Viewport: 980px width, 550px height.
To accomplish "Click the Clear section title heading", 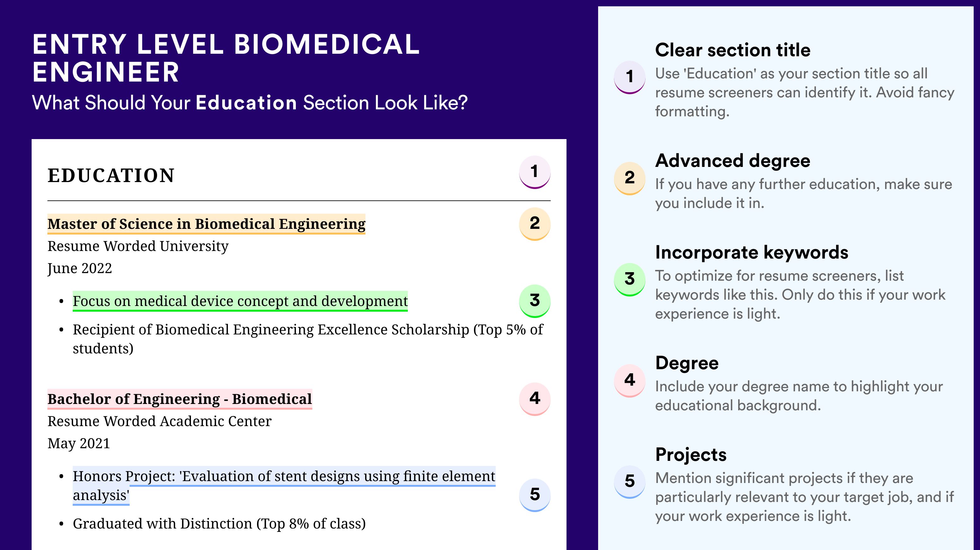I will tap(733, 50).
